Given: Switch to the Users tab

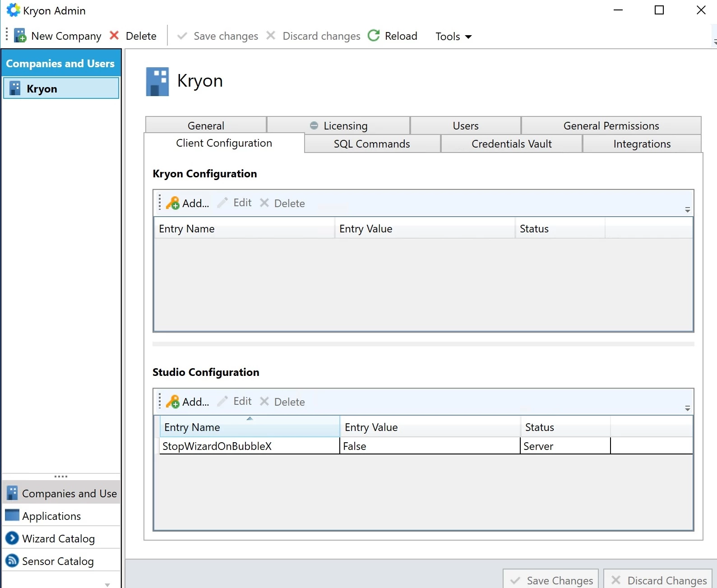Looking at the screenshot, I should click(466, 125).
